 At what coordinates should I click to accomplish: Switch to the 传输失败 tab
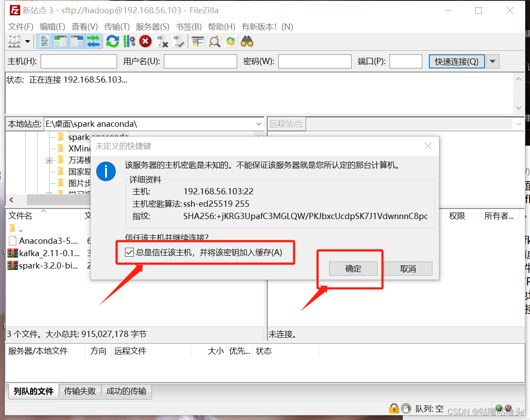point(80,391)
